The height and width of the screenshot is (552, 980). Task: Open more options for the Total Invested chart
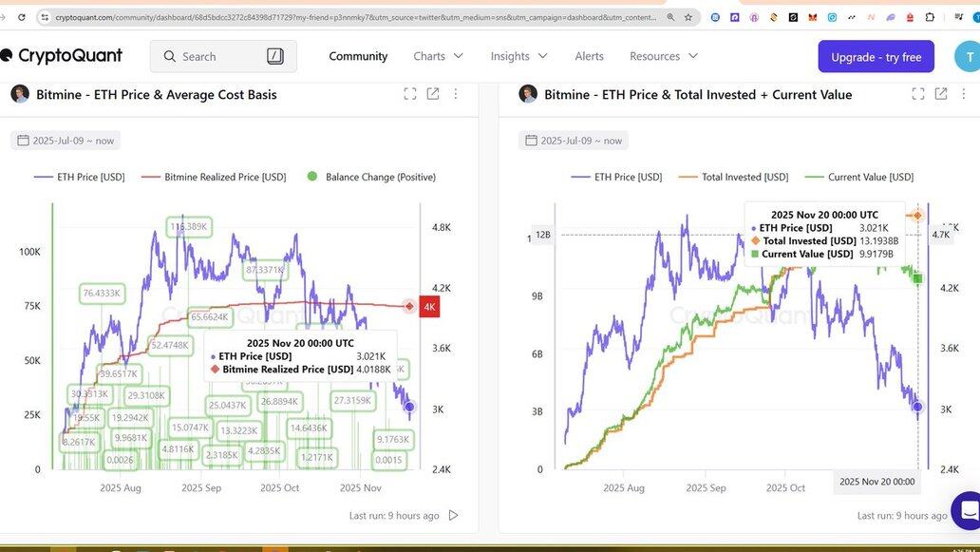point(964,94)
